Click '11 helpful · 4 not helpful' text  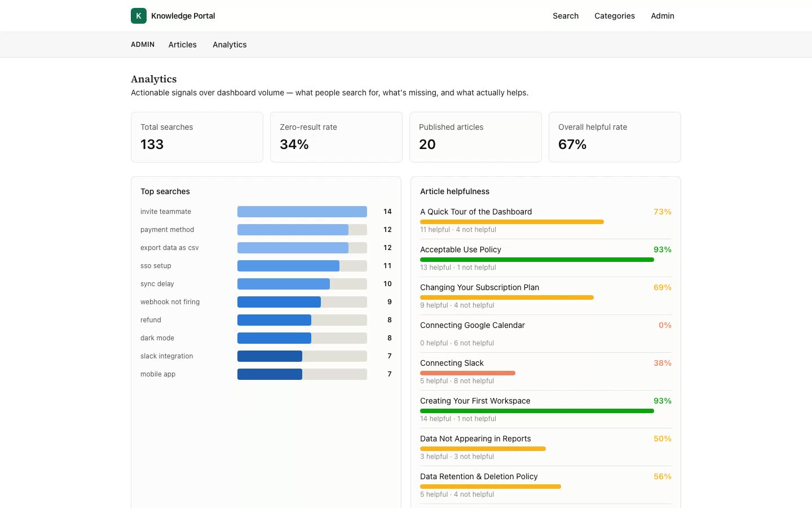(x=458, y=230)
